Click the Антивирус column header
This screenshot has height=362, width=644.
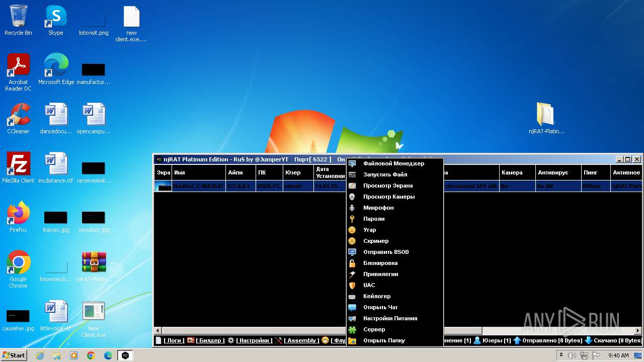[x=558, y=172]
